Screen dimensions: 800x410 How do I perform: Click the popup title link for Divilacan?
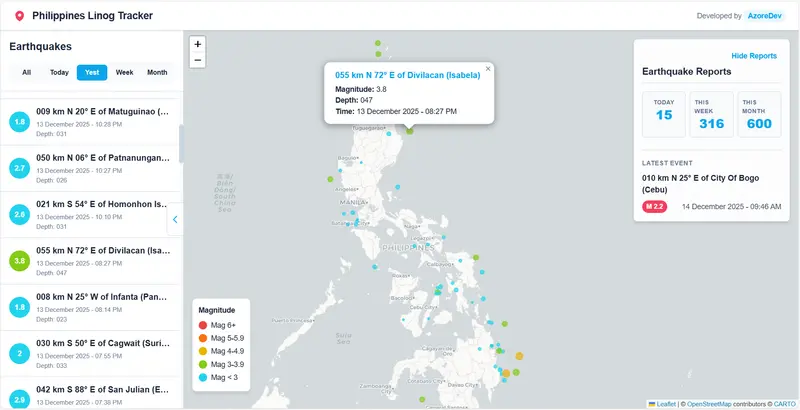pos(407,75)
